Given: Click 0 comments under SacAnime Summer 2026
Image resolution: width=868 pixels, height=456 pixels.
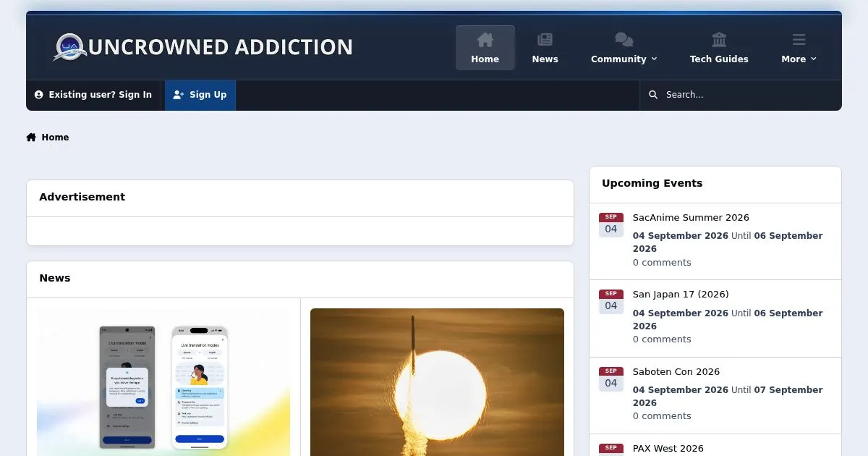Looking at the screenshot, I should click(x=662, y=263).
